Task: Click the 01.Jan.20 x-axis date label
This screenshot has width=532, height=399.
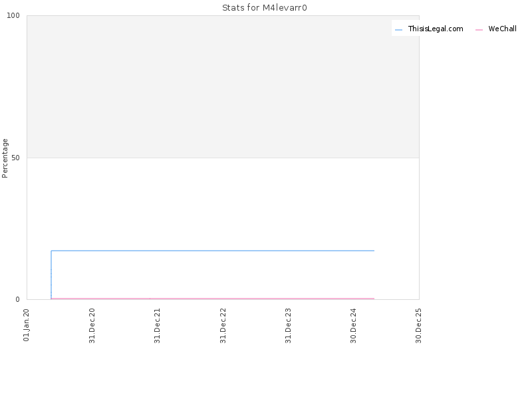Action: pos(27,325)
